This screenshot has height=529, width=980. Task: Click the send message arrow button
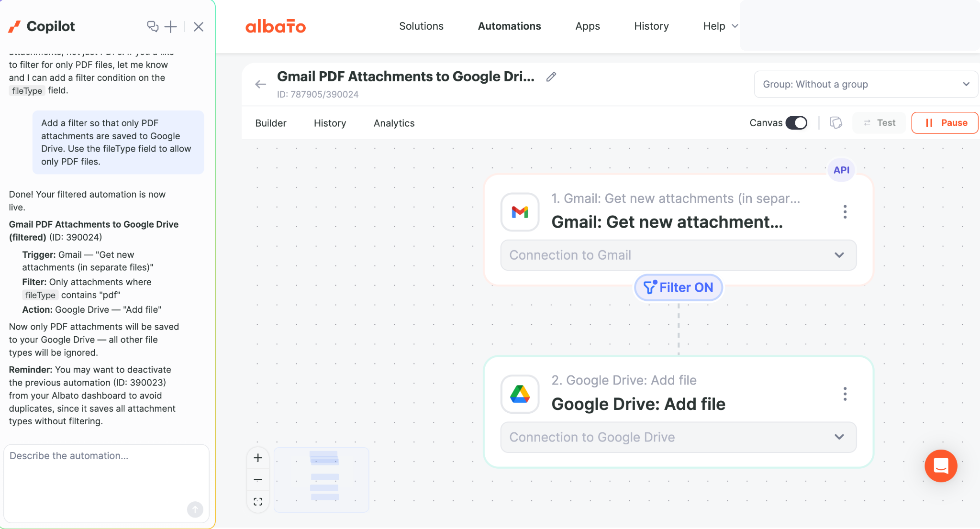click(x=195, y=509)
